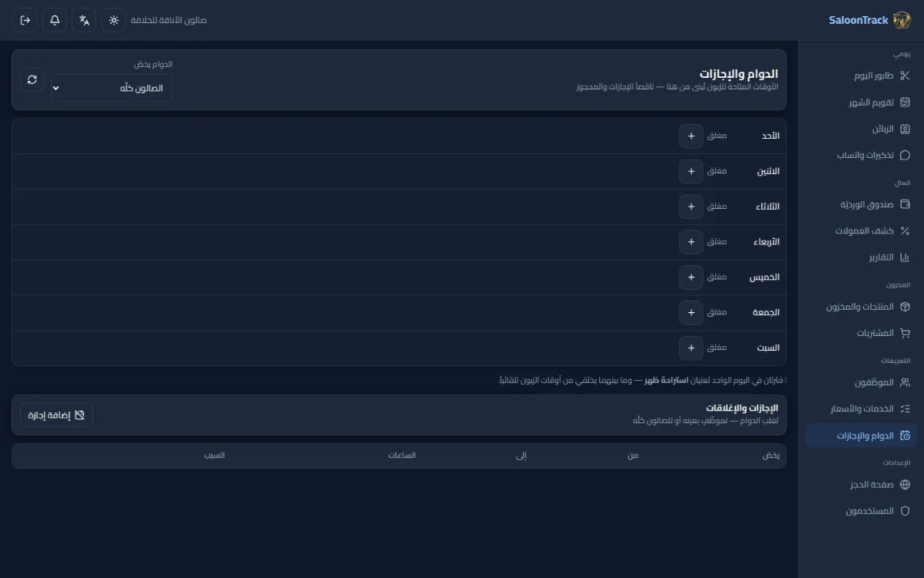
Task: Click percent icon beside كشف العمولات
Action: coord(905,230)
